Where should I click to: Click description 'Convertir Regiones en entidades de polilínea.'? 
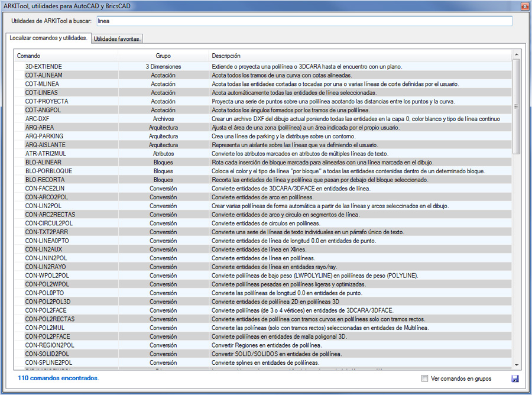[267, 345]
